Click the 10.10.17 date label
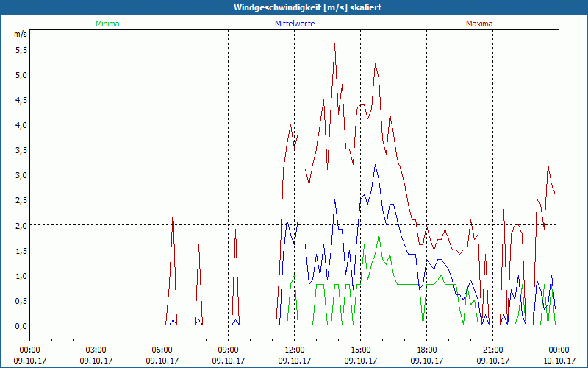This screenshot has height=368, width=588. [x=559, y=361]
